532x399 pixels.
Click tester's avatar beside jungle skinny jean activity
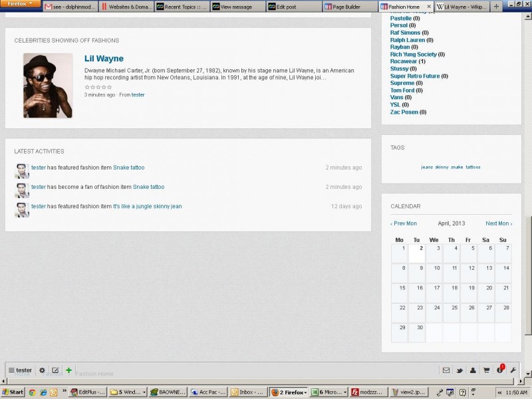coord(22,209)
